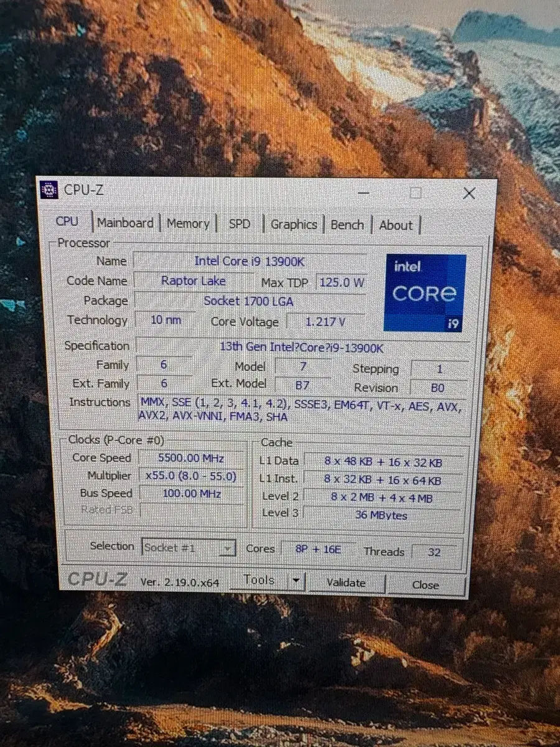Open the Graphics tab
This screenshot has height=747, width=560.
tap(294, 225)
